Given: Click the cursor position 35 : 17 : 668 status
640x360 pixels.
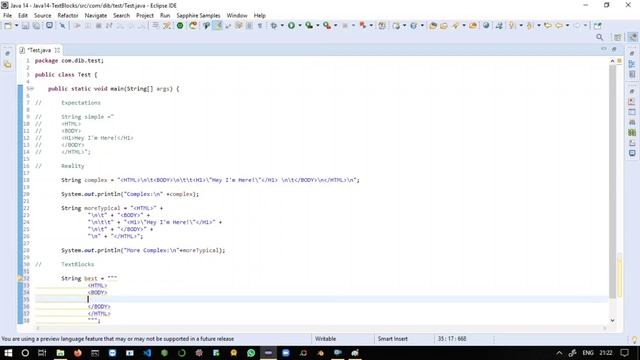Looking at the screenshot, I should pos(452,339).
